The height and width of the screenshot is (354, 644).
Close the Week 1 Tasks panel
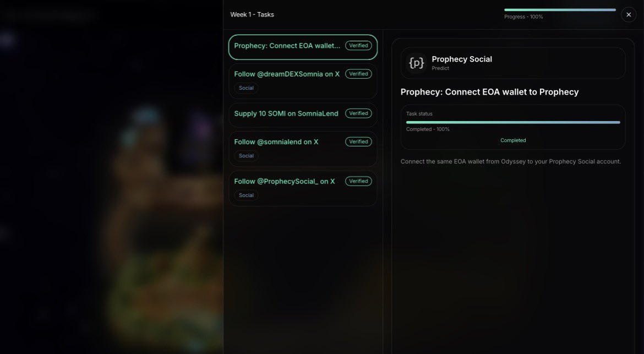(629, 14)
